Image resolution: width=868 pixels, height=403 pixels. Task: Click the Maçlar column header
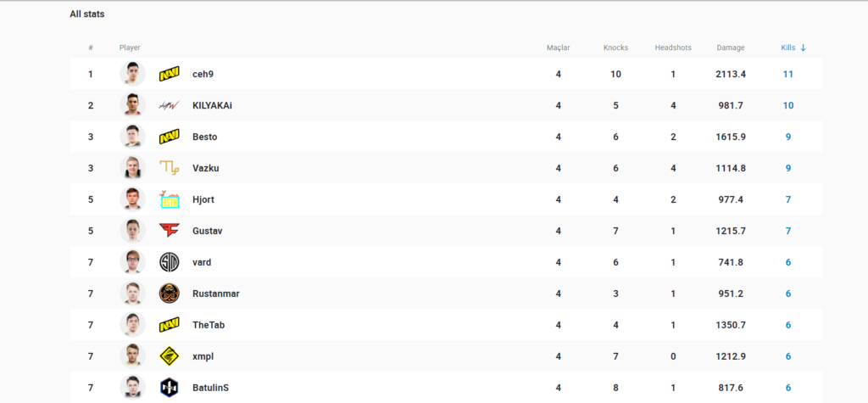click(558, 48)
